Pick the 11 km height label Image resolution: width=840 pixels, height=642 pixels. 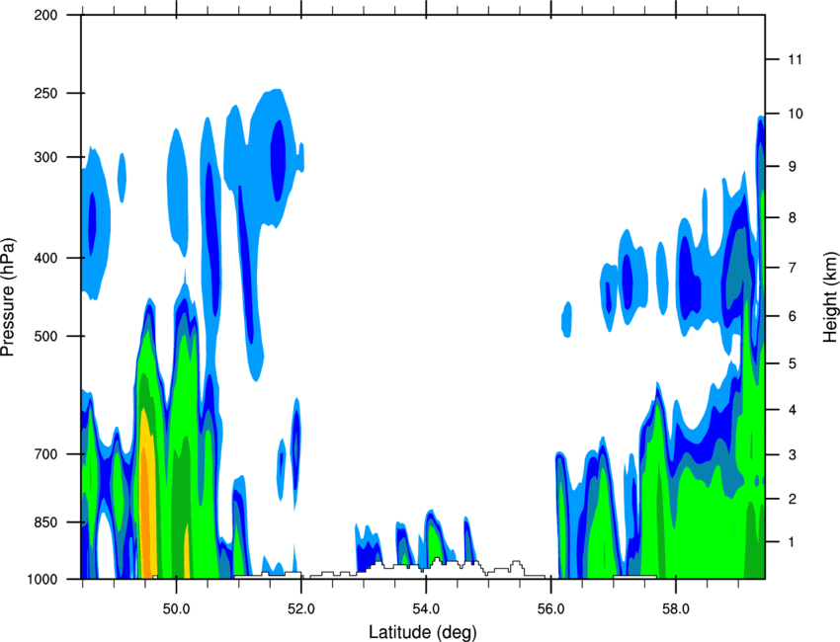(795, 59)
